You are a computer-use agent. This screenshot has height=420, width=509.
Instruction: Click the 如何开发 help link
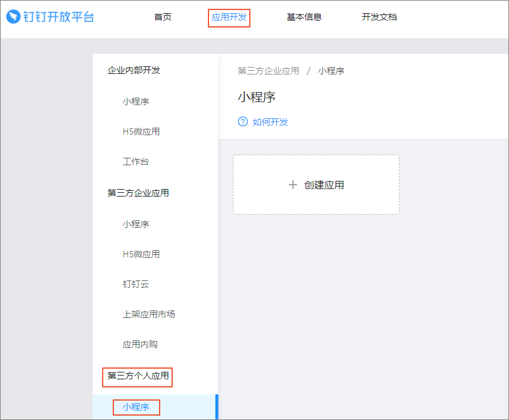click(270, 122)
